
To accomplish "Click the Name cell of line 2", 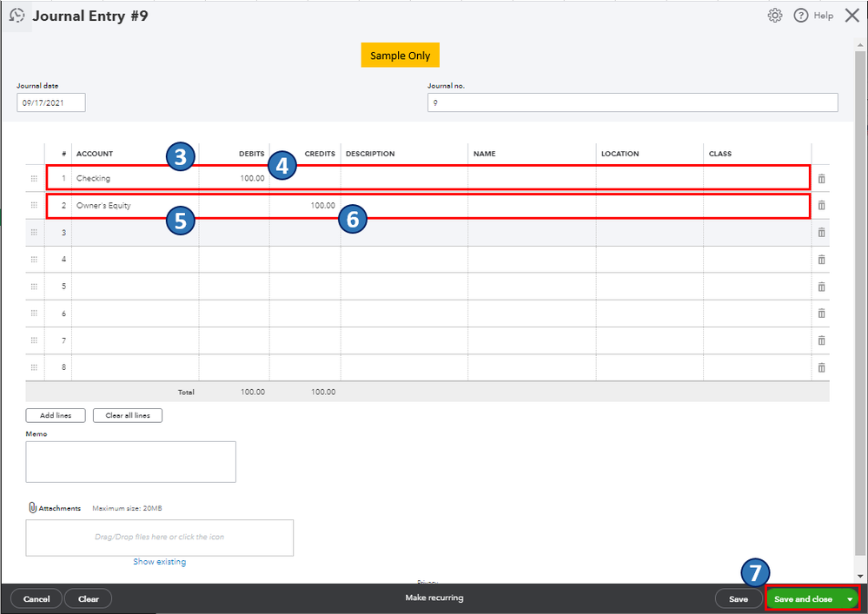I will pyautogui.click(x=532, y=205).
